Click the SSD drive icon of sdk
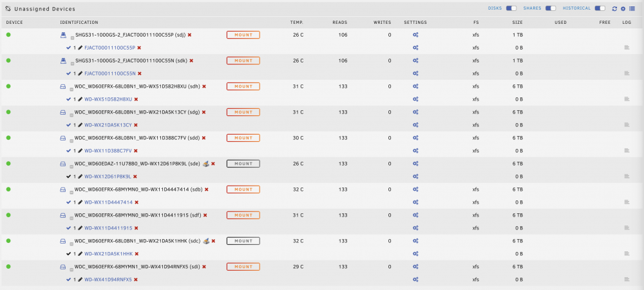Viewport: 644px width, 290px height. tap(63, 61)
